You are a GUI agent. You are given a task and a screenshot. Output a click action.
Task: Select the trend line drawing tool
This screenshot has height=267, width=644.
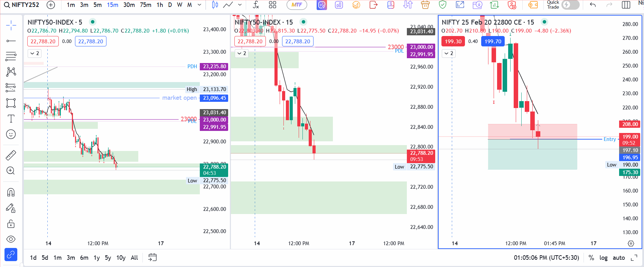tap(11, 41)
